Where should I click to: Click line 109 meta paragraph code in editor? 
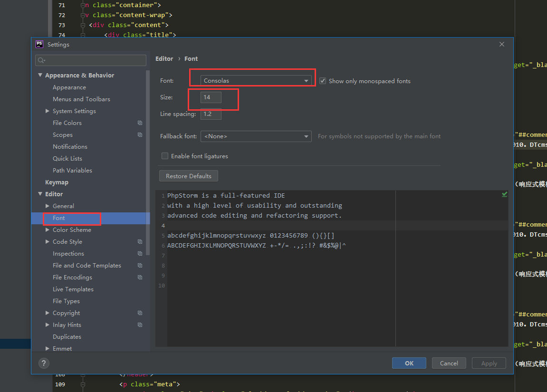pyautogui.click(x=149, y=384)
